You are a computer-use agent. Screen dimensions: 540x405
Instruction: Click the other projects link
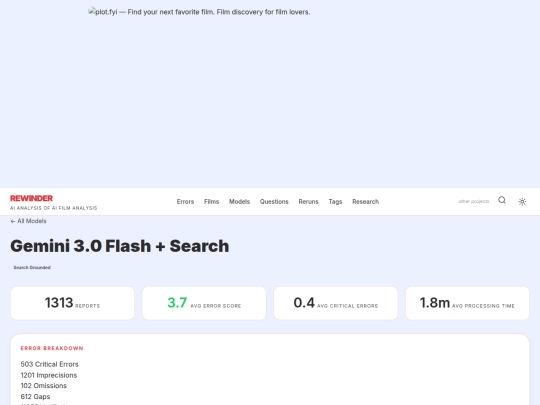[x=474, y=201]
